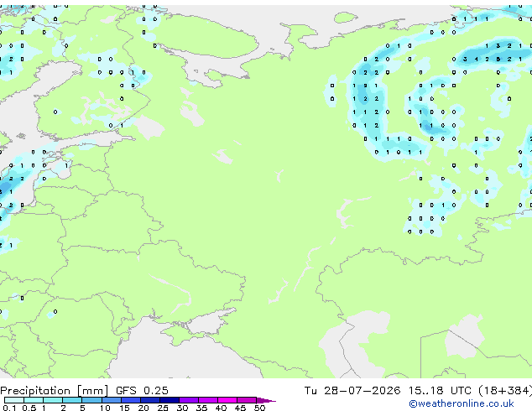Click the '15..18 UTC' time range text
This screenshot has height=411, width=532.
point(440,391)
